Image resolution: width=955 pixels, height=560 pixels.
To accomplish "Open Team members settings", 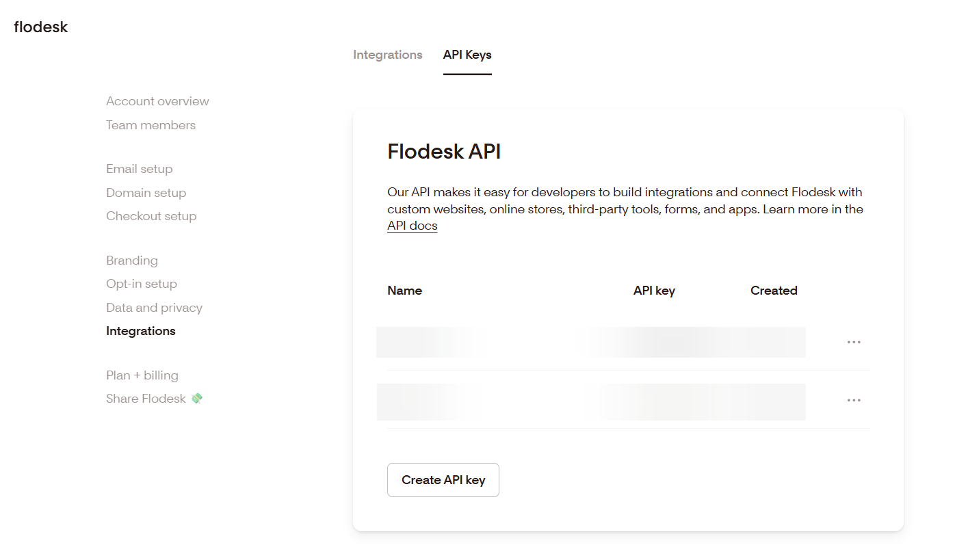I will (151, 125).
